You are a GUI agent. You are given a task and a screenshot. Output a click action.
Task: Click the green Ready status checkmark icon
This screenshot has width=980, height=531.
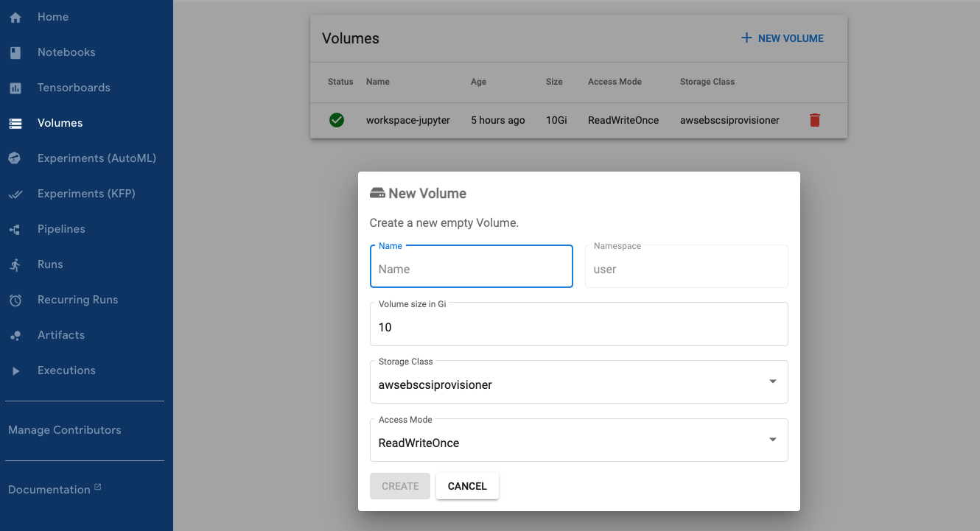337,120
